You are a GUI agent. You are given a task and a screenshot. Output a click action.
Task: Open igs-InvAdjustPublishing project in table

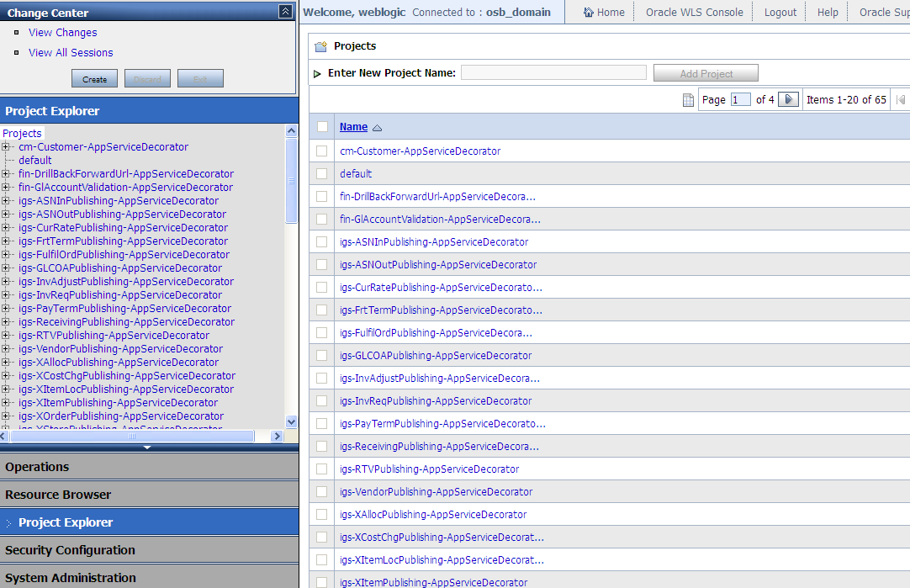pyautogui.click(x=440, y=379)
